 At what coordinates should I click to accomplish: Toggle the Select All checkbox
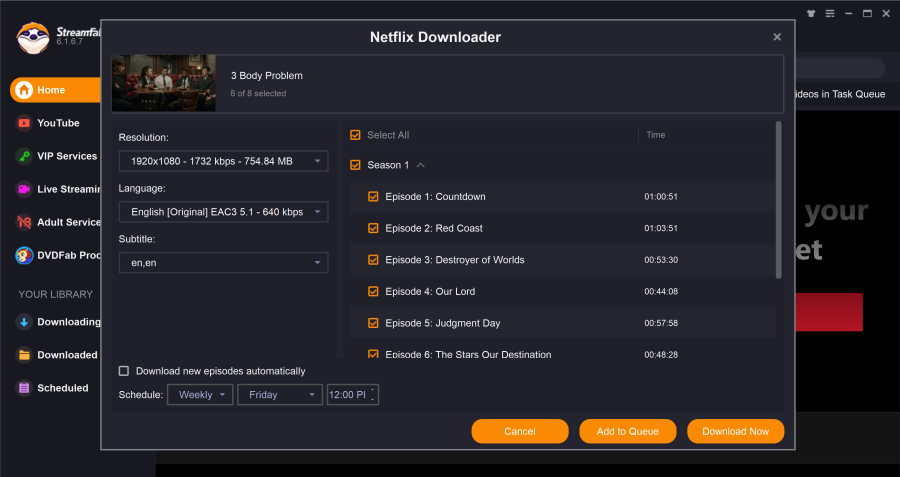coord(355,135)
